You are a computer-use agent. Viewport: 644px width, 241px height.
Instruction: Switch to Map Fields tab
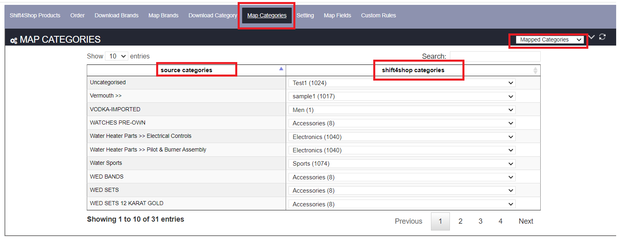337,15
